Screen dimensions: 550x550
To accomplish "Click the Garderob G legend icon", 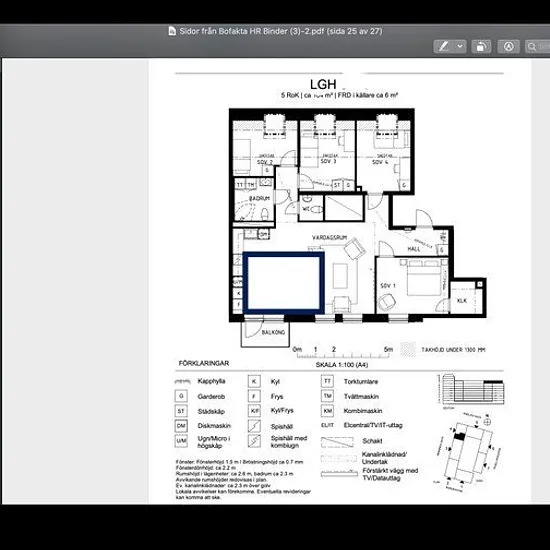I will [181, 396].
